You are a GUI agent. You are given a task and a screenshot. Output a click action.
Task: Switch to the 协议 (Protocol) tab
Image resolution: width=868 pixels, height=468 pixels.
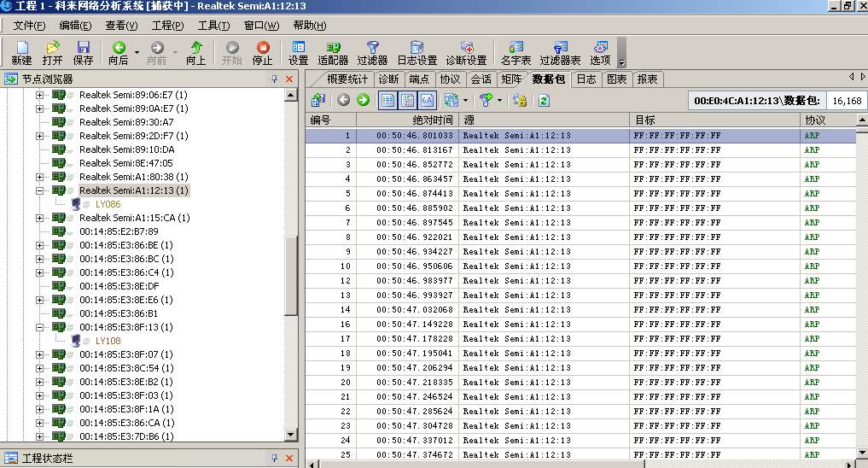pos(449,79)
